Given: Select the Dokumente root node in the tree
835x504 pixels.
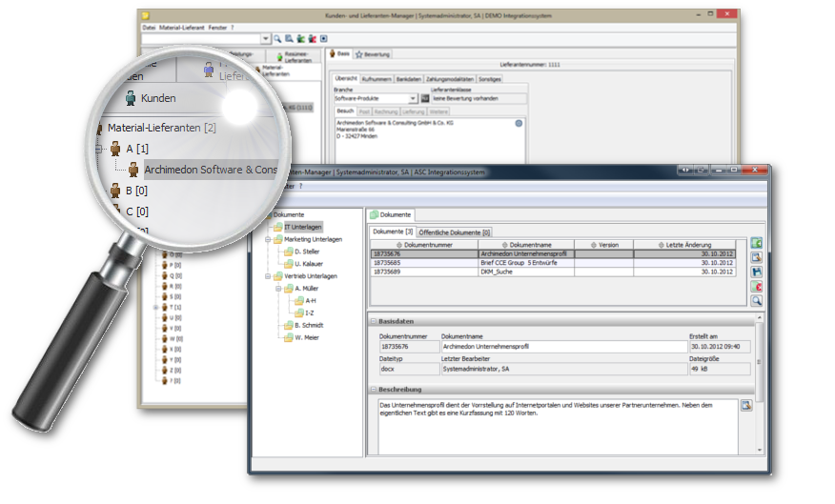Looking at the screenshot, I should tap(289, 214).
